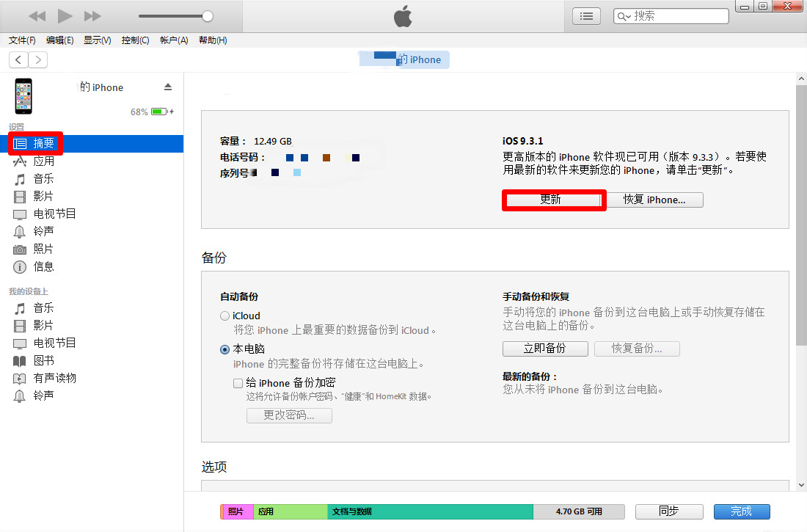Click the iOS 9.3.1 version text

[x=522, y=141]
